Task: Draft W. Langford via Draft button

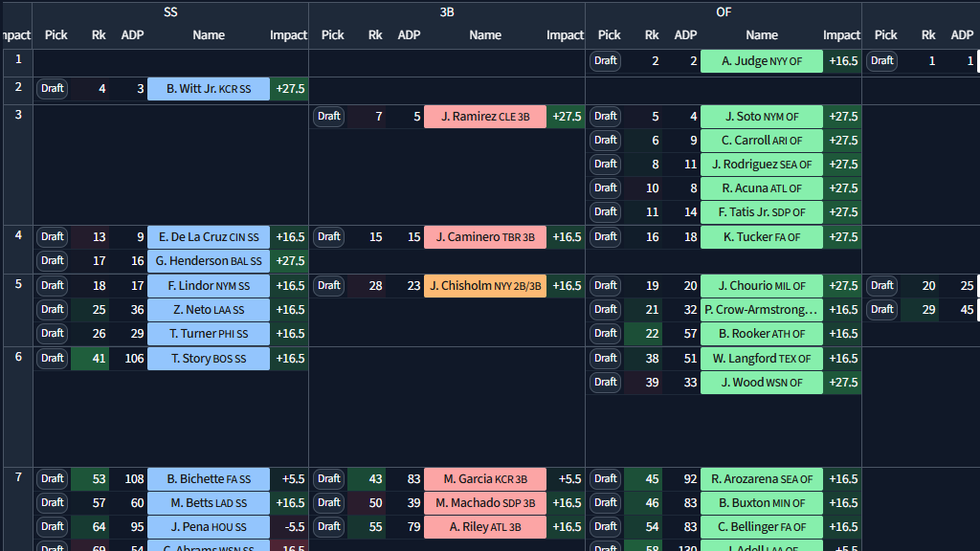Action: coord(605,358)
